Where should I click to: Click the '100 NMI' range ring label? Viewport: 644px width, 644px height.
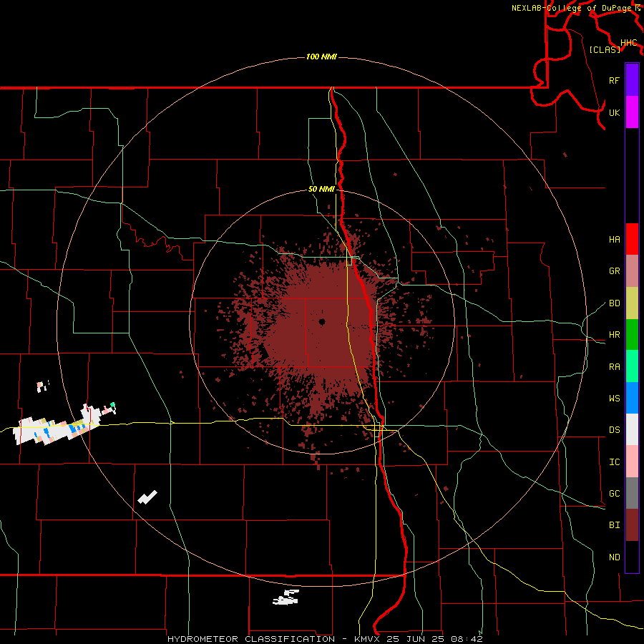[x=321, y=57]
